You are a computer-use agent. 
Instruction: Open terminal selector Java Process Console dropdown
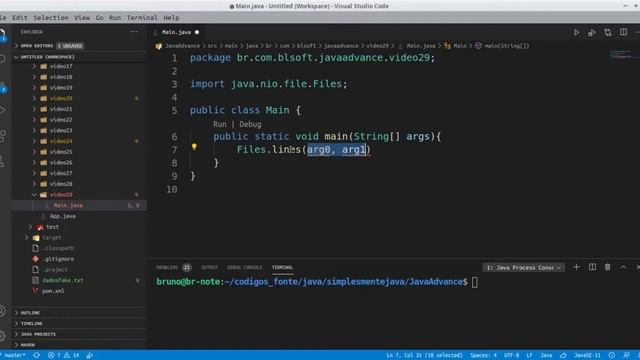524,267
